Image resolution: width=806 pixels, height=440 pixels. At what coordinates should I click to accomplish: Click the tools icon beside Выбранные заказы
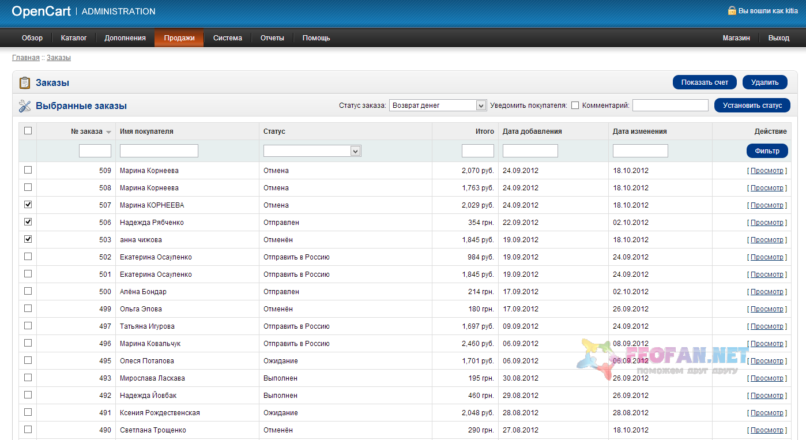24,106
